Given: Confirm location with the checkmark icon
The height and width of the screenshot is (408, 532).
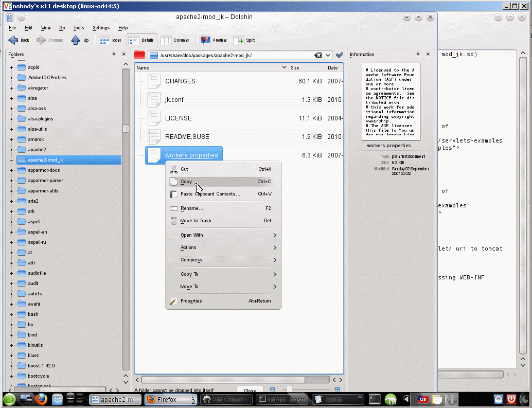Looking at the screenshot, I should click(339, 55).
